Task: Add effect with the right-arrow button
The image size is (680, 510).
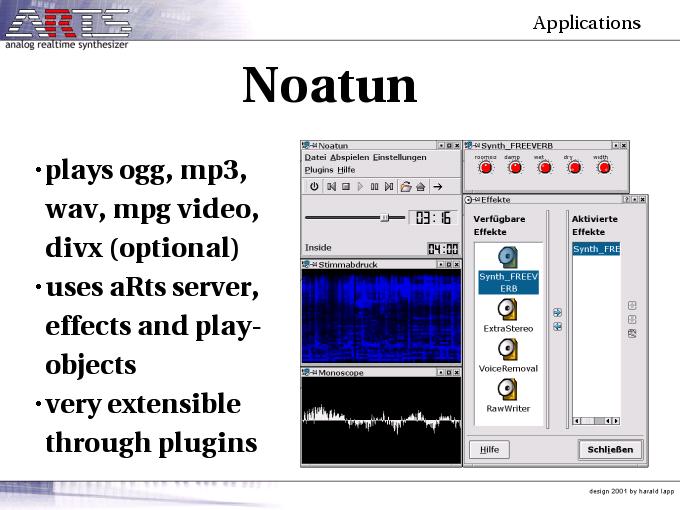Action: (557, 311)
